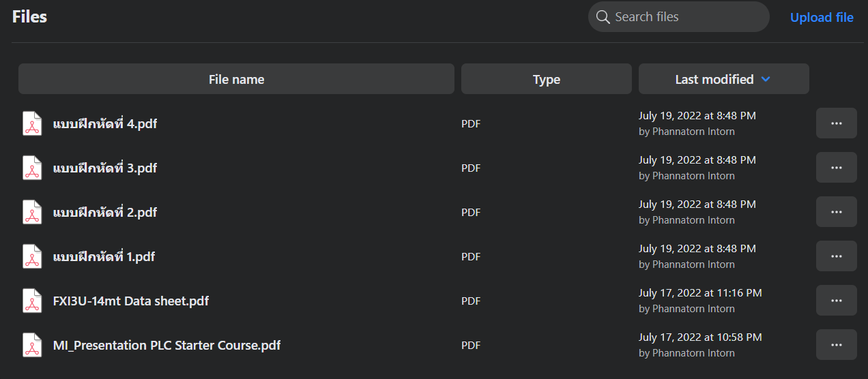Open FXI3U-14mt Data sheet.pdf file name
Image resolution: width=868 pixels, height=379 pixels.
131,301
